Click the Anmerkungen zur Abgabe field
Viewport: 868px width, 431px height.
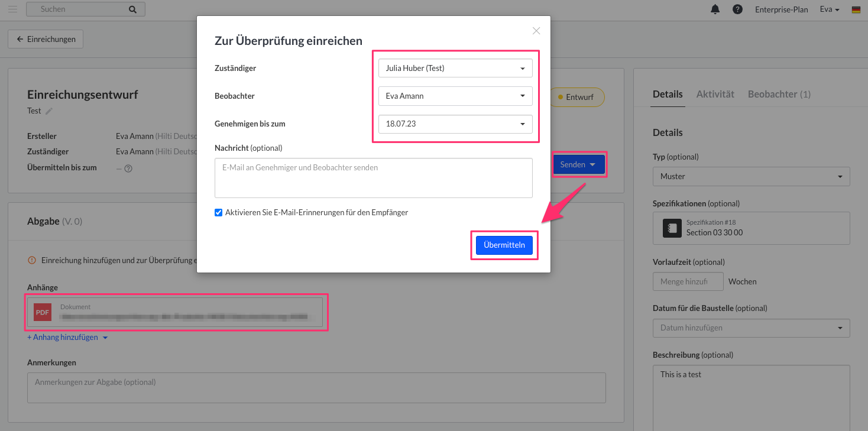coord(316,388)
